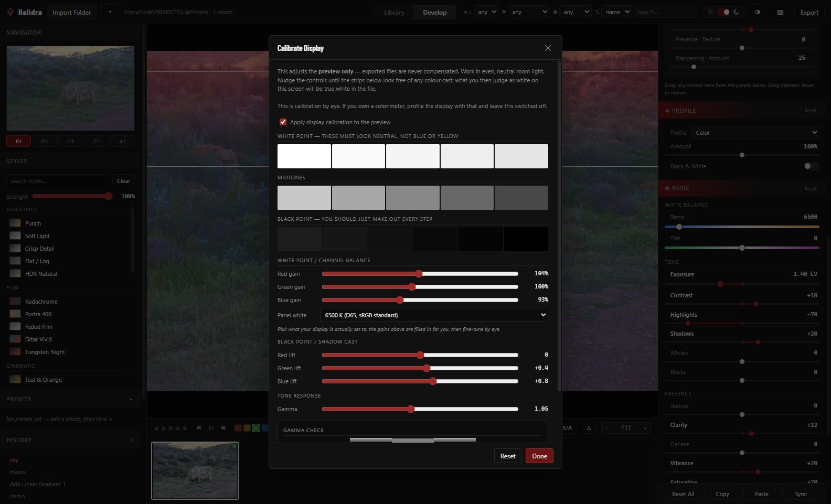The image size is (831, 504).
Task: Toggle the clipping warning triangle icon
Action: click(589, 428)
